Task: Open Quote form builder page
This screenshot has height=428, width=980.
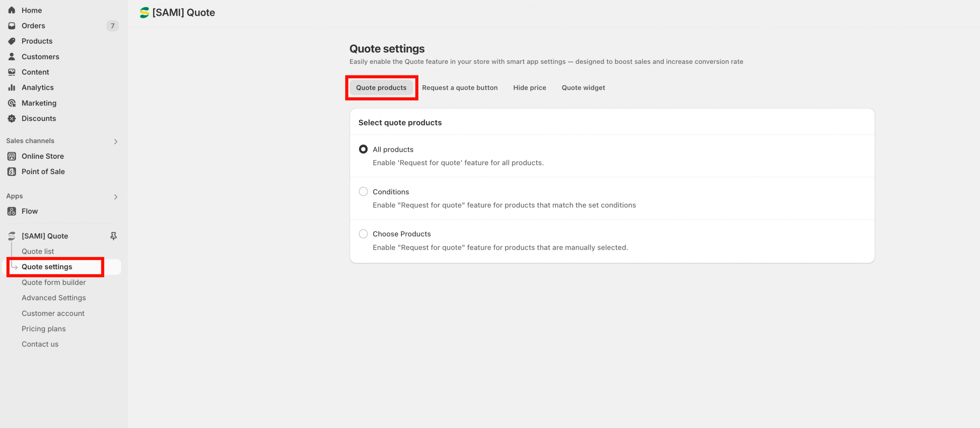Action: point(54,282)
